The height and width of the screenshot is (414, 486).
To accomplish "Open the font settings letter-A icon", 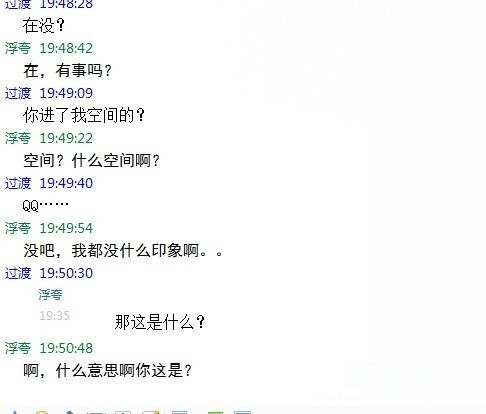I will 14,412.
